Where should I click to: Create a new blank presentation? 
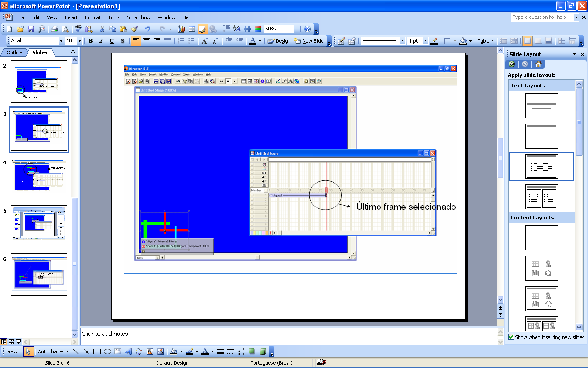click(9, 29)
